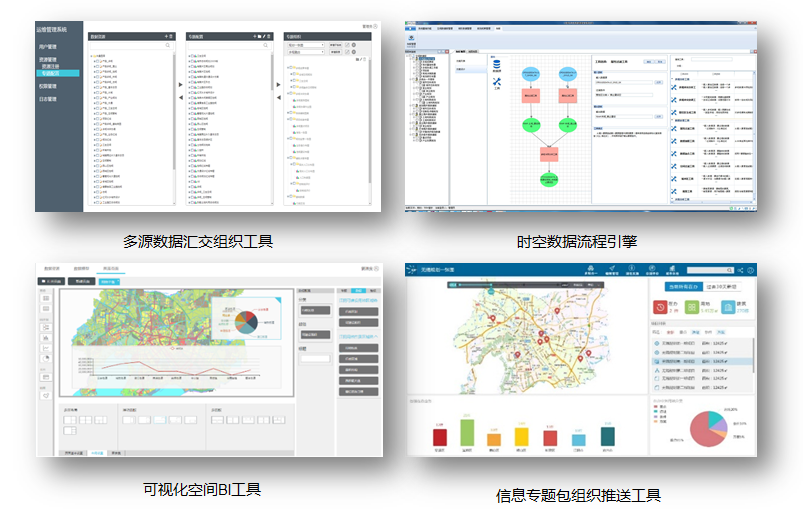
Task: Click building chart icon in 无锡规划一张图 header
Action: click(x=672, y=268)
